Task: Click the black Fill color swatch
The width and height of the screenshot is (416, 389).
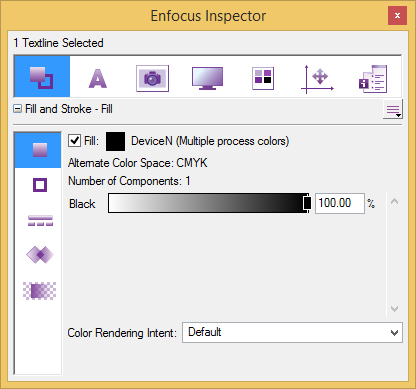Action: (x=115, y=141)
